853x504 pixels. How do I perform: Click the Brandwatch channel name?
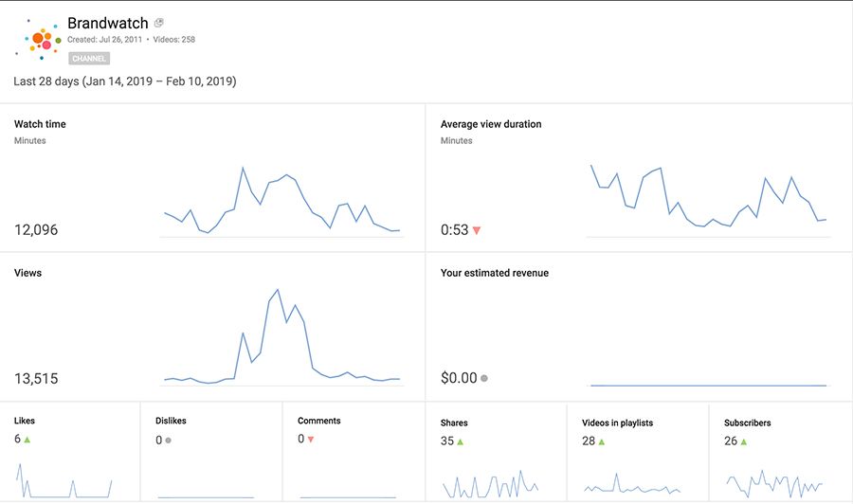(x=107, y=24)
